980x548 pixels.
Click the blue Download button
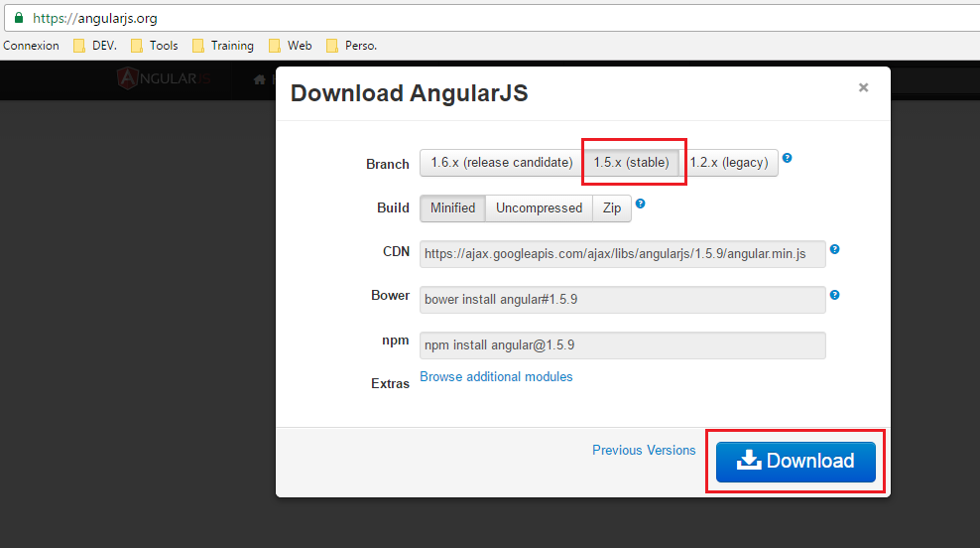point(796,462)
